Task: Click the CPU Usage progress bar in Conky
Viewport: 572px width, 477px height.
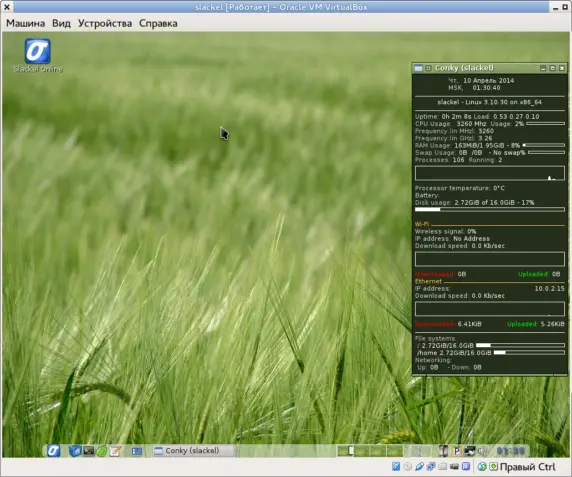Action: click(x=545, y=124)
